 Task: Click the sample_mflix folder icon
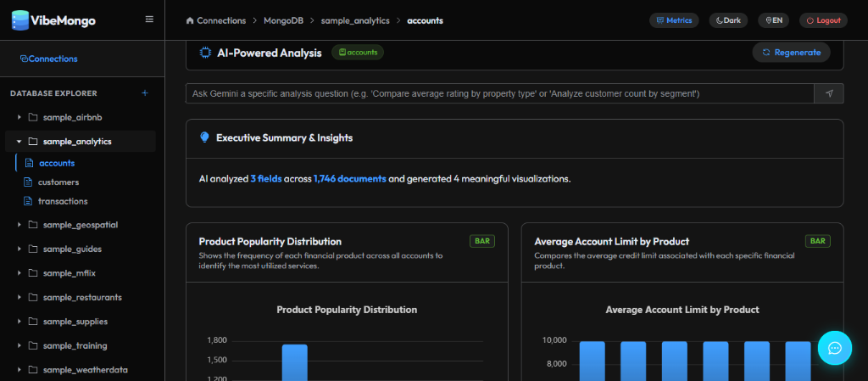(x=33, y=273)
